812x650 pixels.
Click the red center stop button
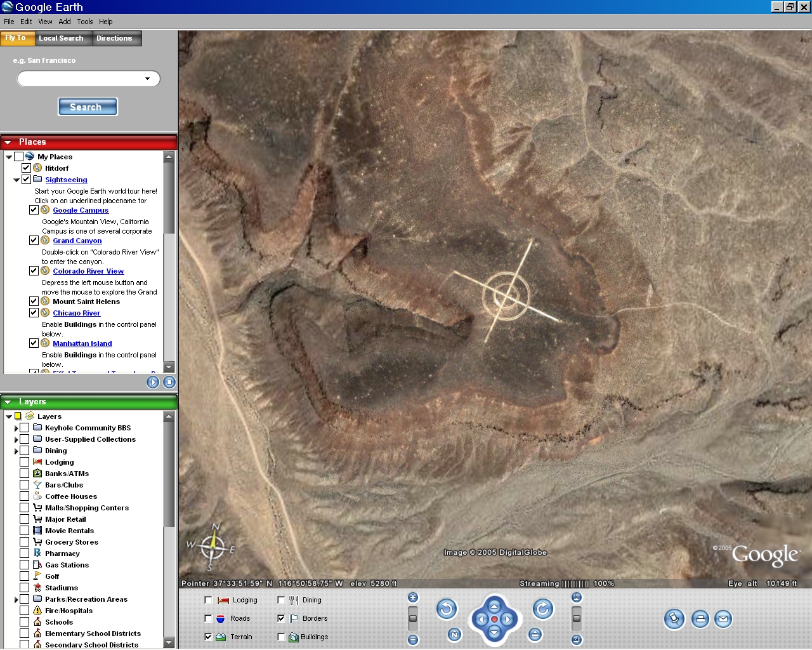click(x=494, y=620)
